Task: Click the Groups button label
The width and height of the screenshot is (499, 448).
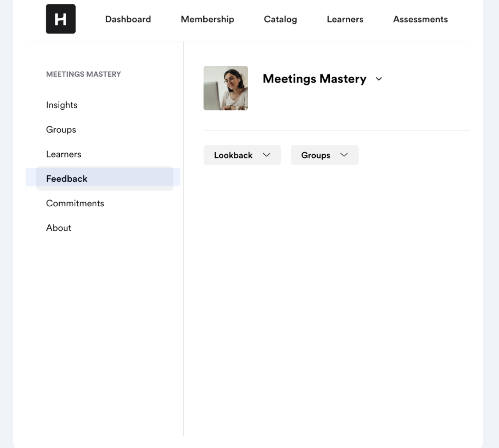Action: tap(316, 155)
